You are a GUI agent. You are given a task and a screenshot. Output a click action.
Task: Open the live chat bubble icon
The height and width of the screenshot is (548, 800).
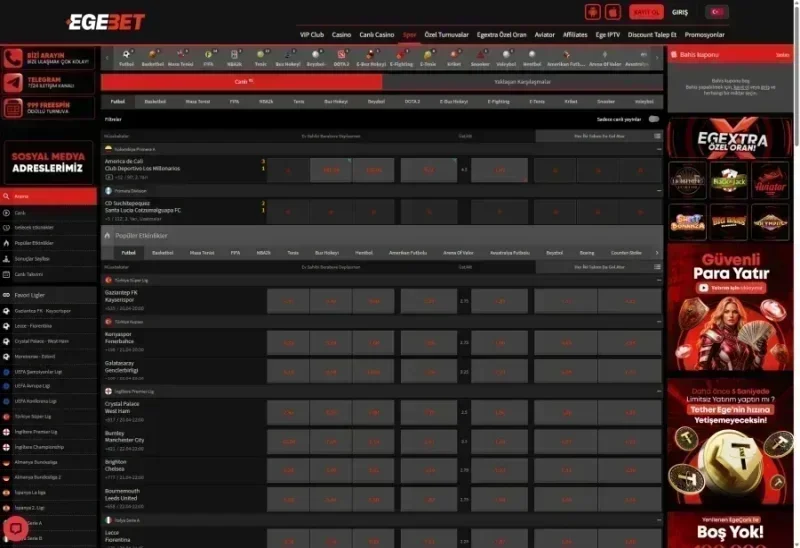tap(16, 528)
